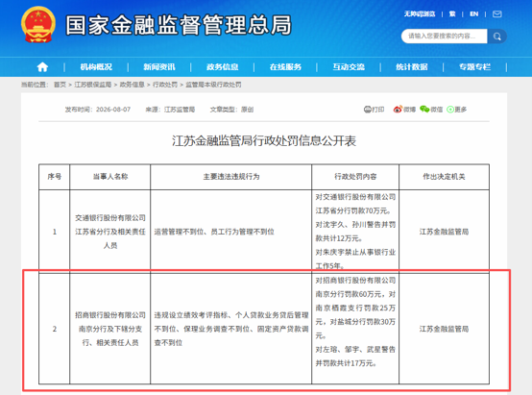The width and height of the screenshot is (532, 395).
Task: Focus the search input field
Action: [445, 36]
